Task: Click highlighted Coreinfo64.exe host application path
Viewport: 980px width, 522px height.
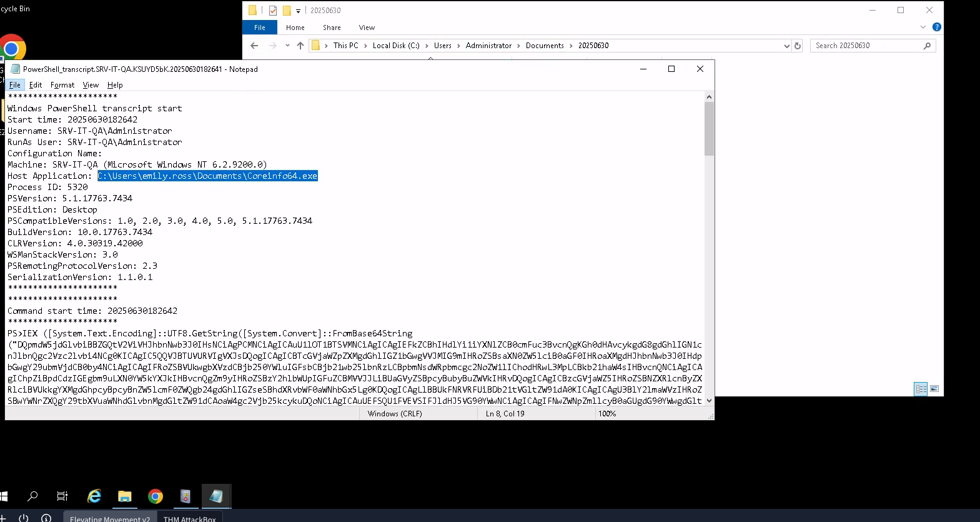Action: point(207,176)
